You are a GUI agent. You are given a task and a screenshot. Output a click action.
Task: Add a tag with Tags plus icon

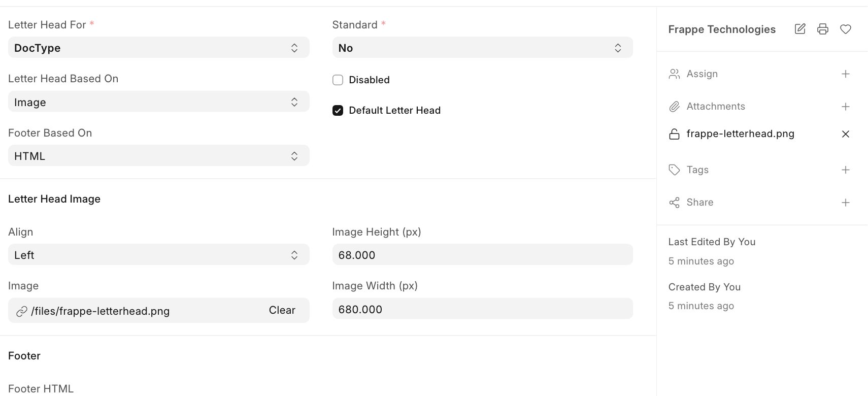(x=846, y=170)
